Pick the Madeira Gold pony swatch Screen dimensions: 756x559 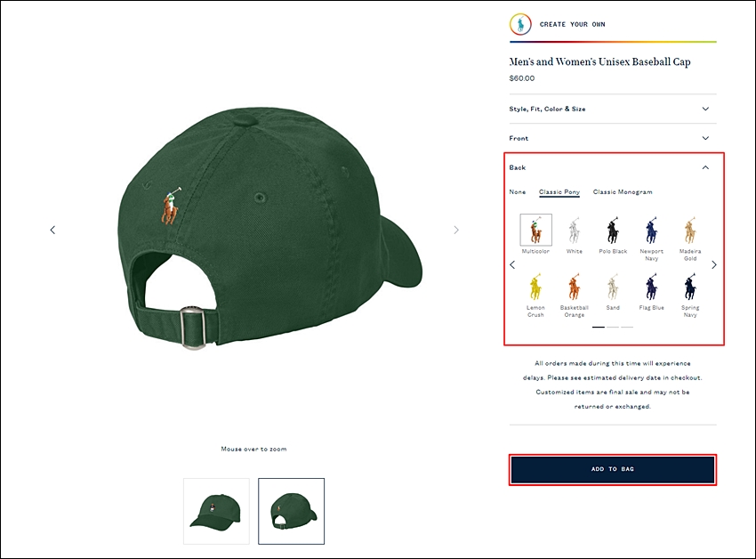point(690,231)
